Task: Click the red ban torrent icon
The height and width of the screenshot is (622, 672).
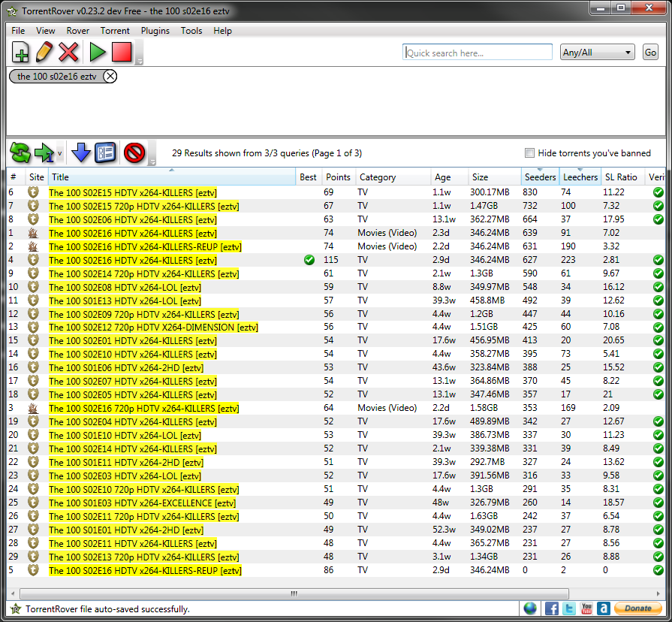Action: pos(134,153)
